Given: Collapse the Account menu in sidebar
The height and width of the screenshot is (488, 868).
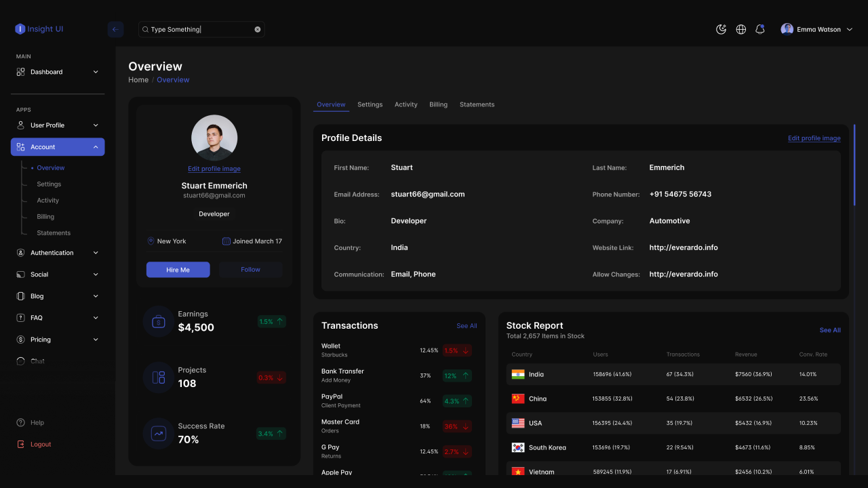Looking at the screenshot, I should 95,146.
